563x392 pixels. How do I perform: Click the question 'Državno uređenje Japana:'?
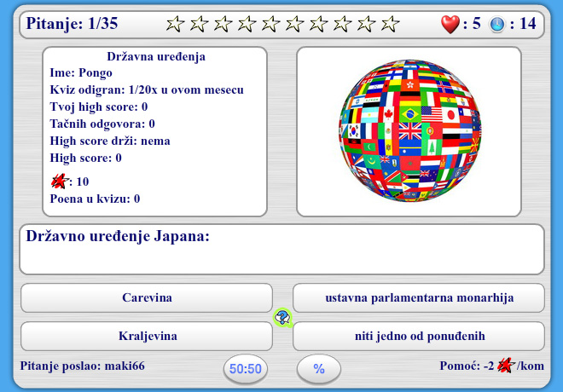(118, 236)
